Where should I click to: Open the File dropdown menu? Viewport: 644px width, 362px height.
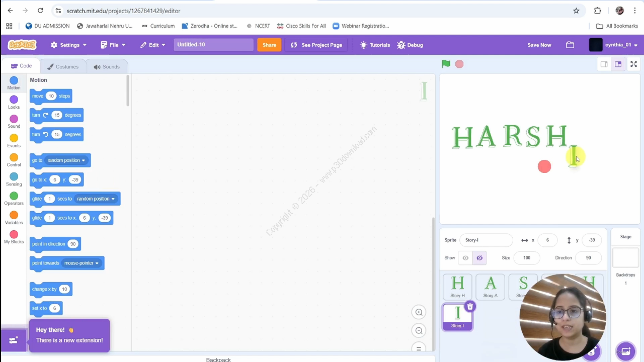pyautogui.click(x=113, y=45)
